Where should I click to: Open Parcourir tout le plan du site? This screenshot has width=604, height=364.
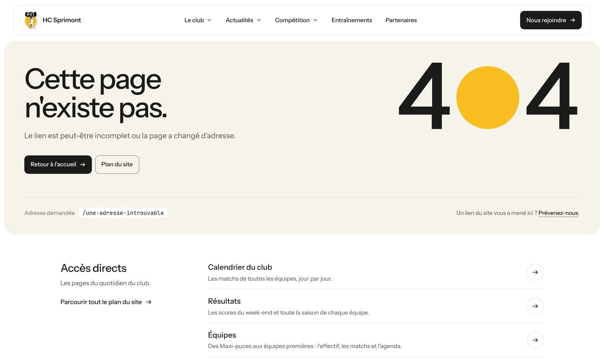pyautogui.click(x=106, y=302)
